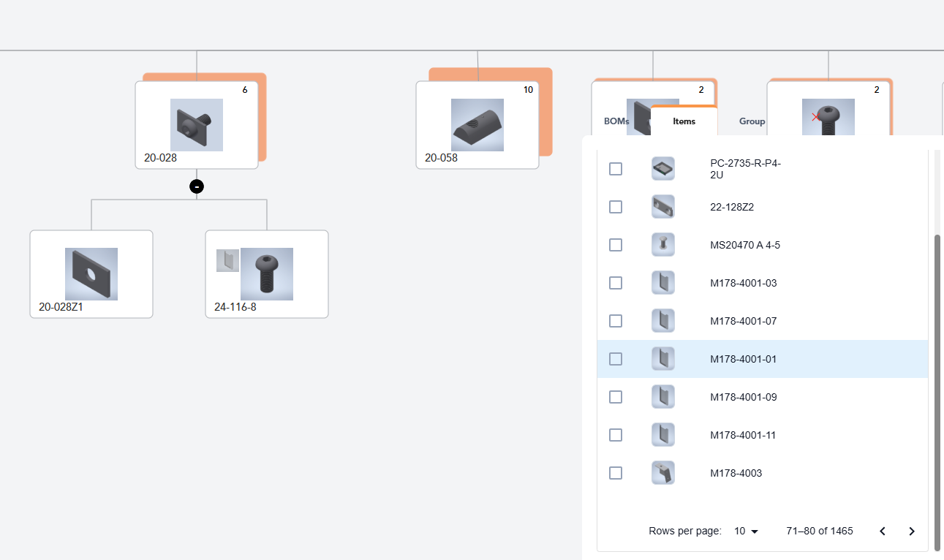
Task: Click the 20-028Z1 plate thumbnail
Action: [91, 273]
